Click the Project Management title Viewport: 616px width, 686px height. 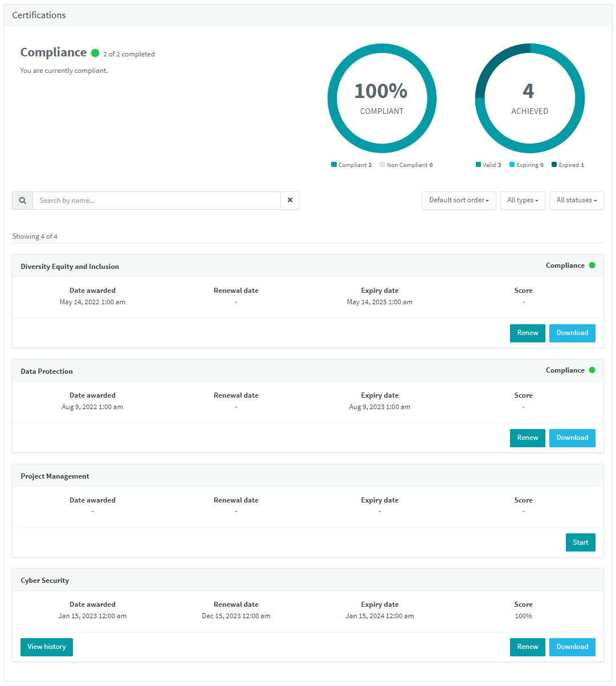pyautogui.click(x=55, y=476)
